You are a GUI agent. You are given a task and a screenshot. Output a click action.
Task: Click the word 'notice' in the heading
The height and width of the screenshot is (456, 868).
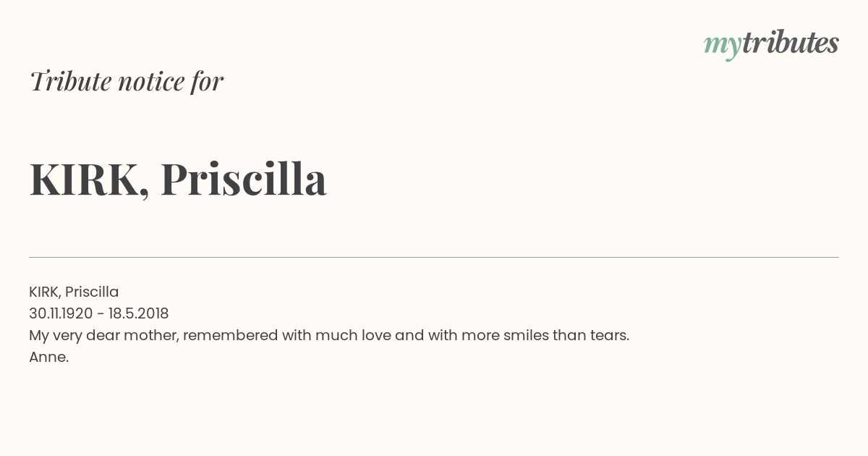(x=151, y=81)
